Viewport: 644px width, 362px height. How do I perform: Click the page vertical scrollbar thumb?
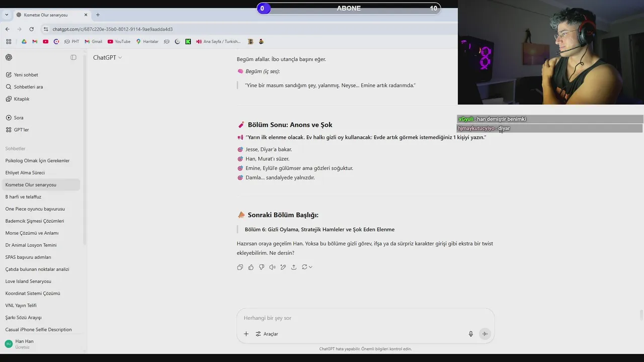click(x=641, y=315)
